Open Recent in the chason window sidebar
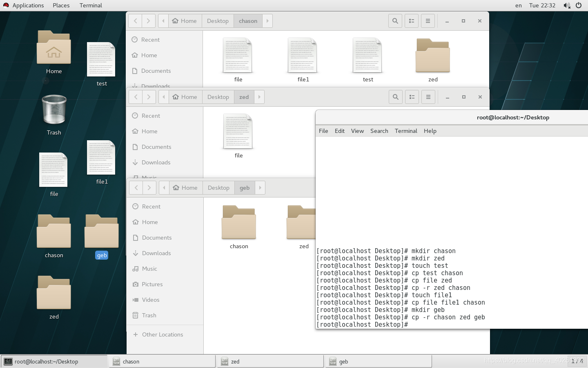Screen dimensions: 588x368 click(164, 40)
